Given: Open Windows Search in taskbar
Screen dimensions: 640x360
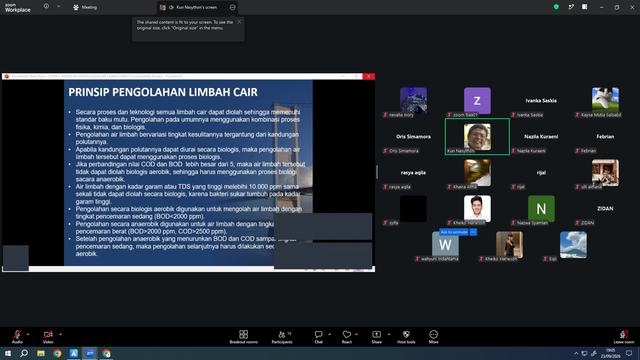Looking at the screenshot, I should [24, 353].
